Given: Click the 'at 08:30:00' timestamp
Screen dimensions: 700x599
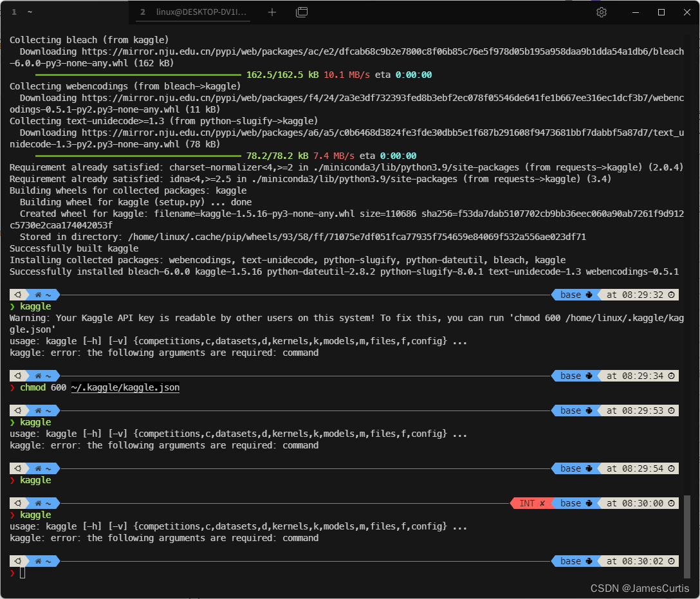Looking at the screenshot, I should (635, 503).
